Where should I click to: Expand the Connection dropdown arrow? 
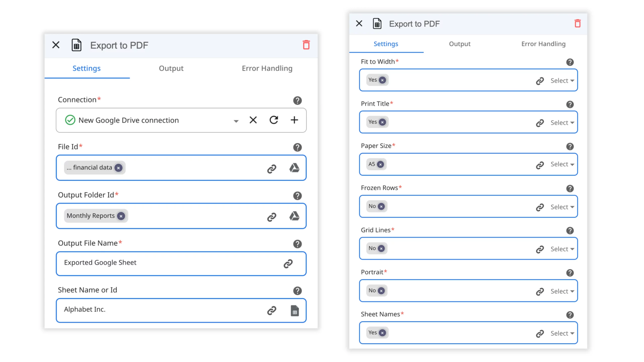point(236,121)
